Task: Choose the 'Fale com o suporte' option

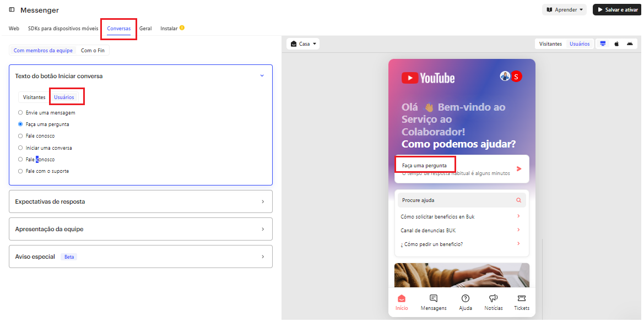Action: click(x=20, y=171)
